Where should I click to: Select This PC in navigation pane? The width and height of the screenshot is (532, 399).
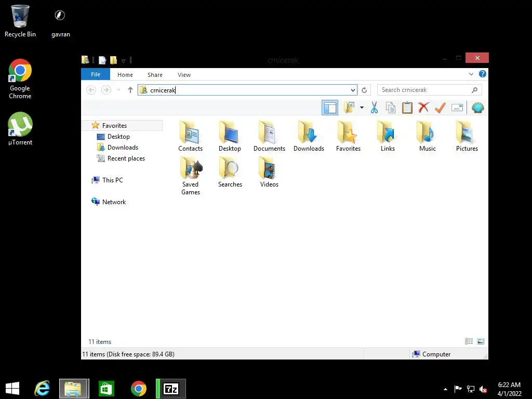point(112,180)
